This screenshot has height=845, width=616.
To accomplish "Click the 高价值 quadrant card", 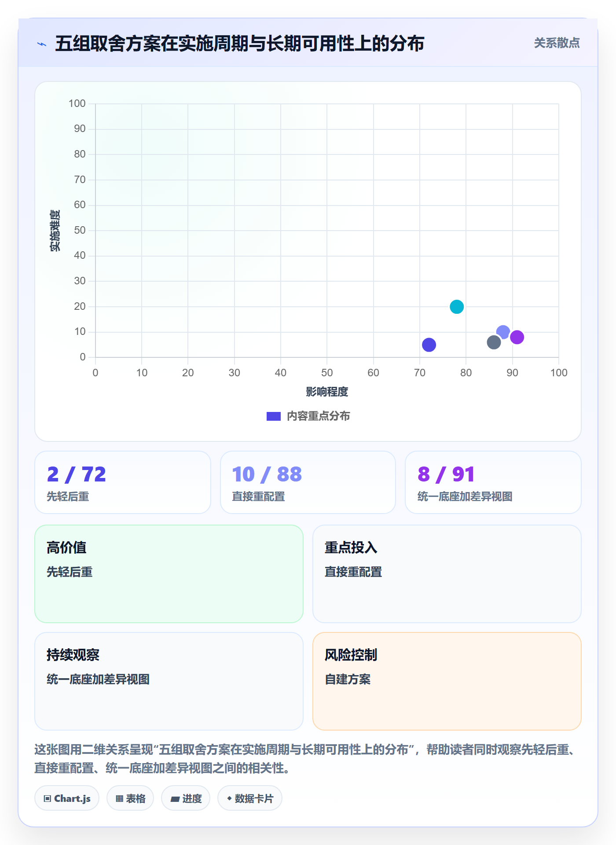I will (169, 574).
